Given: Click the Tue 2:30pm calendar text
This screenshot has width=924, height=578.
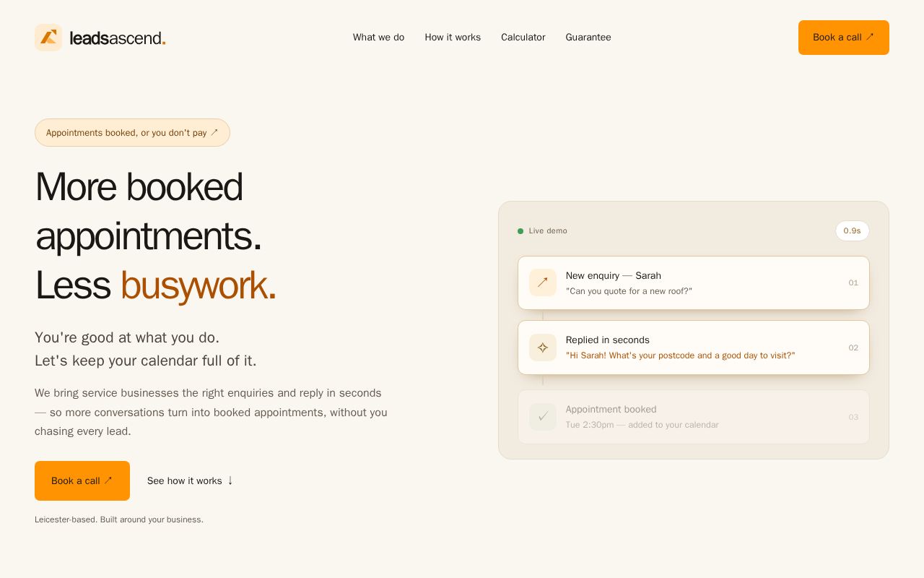Looking at the screenshot, I should (x=642, y=425).
